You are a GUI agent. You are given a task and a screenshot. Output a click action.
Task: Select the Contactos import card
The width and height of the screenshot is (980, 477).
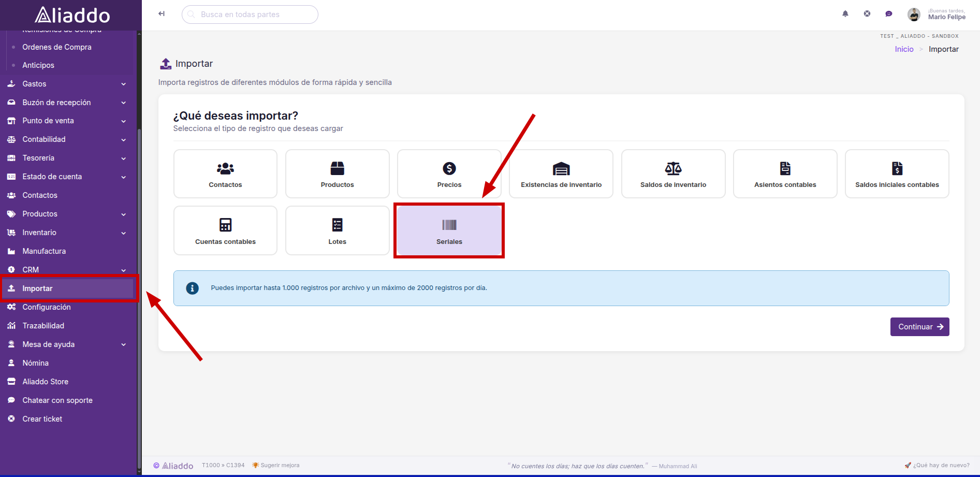point(225,174)
